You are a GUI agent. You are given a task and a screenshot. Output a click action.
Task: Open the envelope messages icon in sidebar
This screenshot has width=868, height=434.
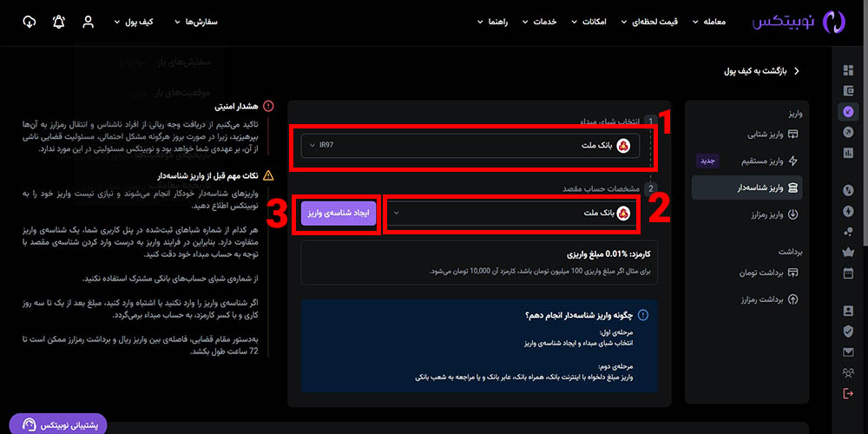coord(848,352)
